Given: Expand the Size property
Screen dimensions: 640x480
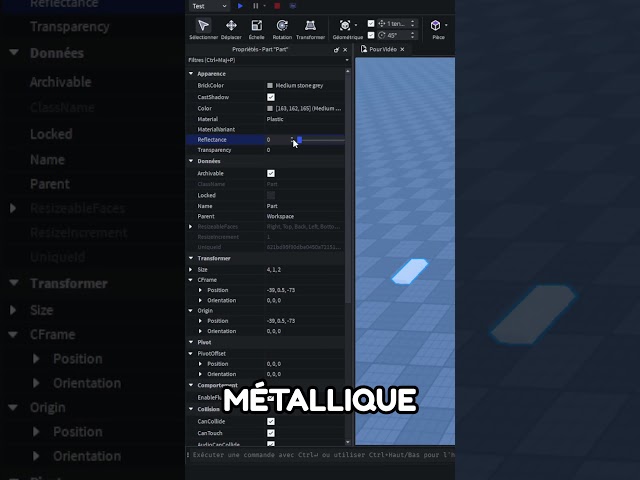Looking at the screenshot, I should coord(191,269).
